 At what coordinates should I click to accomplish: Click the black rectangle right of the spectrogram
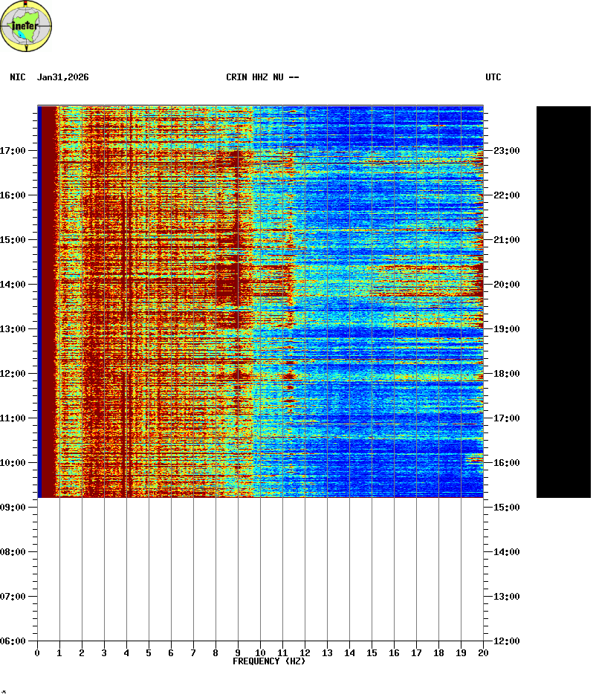(x=563, y=302)
